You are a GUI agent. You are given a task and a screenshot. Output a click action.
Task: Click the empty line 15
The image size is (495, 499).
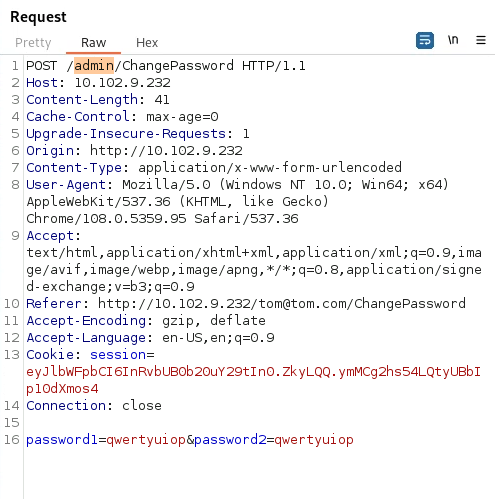click(253, 423)
